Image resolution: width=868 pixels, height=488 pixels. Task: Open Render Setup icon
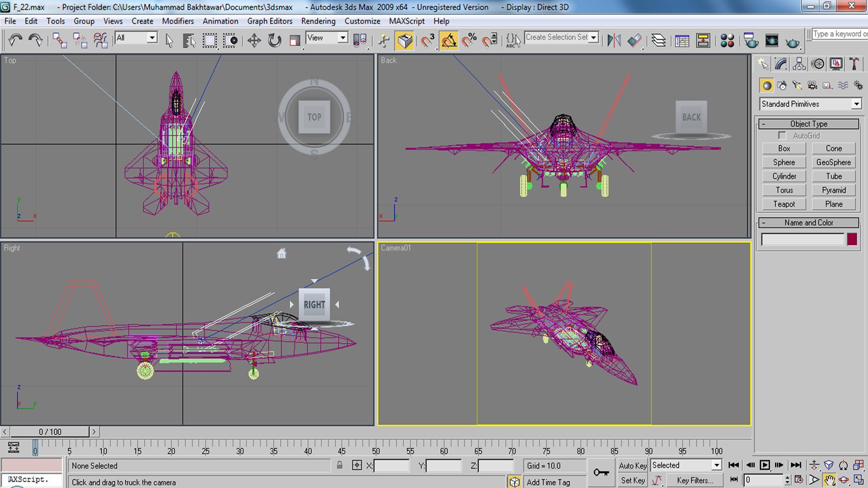click(751, 41)
